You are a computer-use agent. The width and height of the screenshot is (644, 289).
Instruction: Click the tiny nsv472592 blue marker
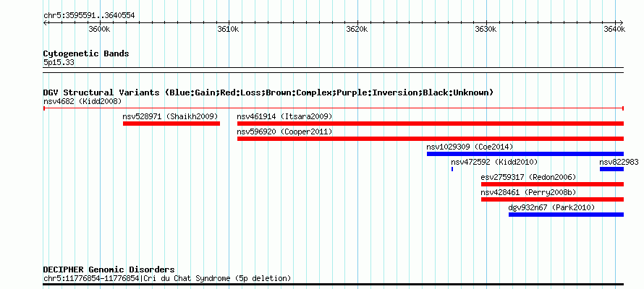tap(452, 169)
